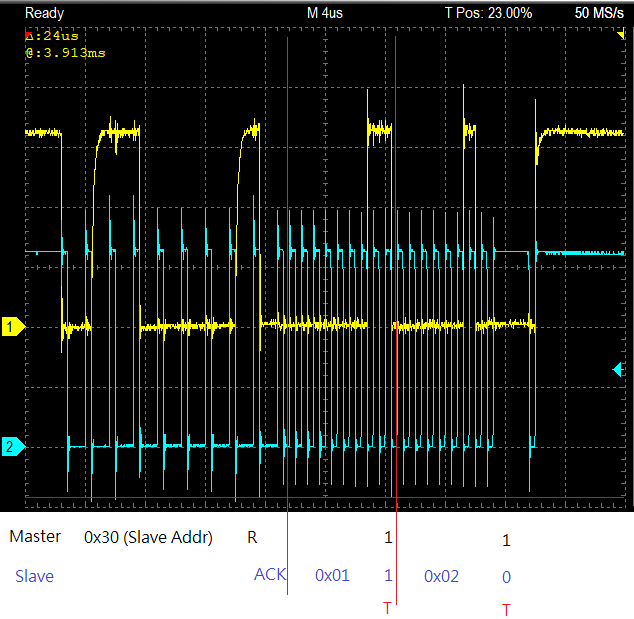Click the 'Slave' label
634x619 pixels.
[34, 576]
